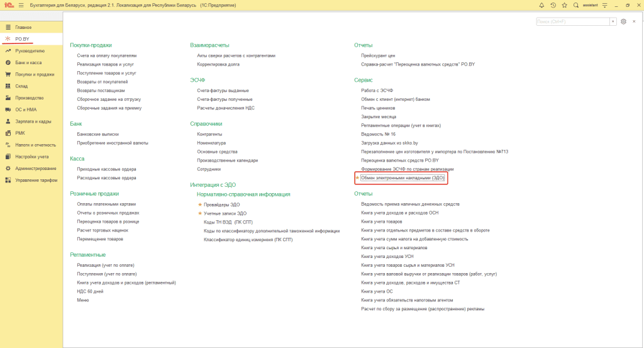Image resolution: width=644 pixels, height=348 pixels.
Task: Click the РМК section icon
Action: [8, 133]
